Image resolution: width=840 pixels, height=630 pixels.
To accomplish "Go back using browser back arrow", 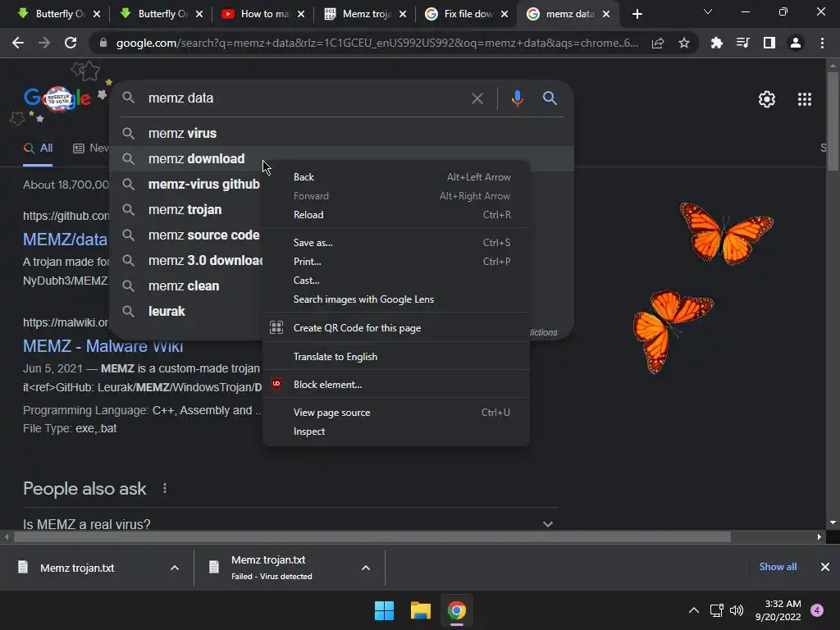I will tap(18, 43).
